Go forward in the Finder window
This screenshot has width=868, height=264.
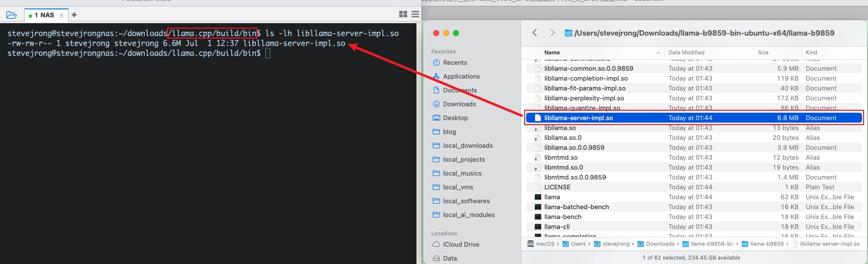(552, 33)
